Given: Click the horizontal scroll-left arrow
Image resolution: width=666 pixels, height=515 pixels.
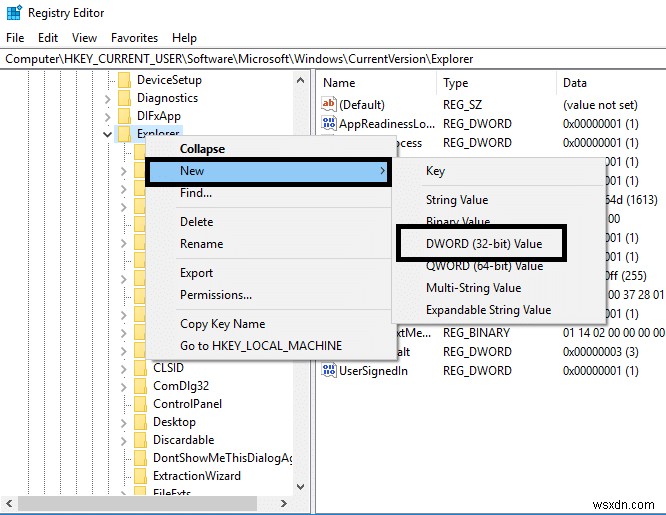Looking at the screenshot, I should (9, 504).
